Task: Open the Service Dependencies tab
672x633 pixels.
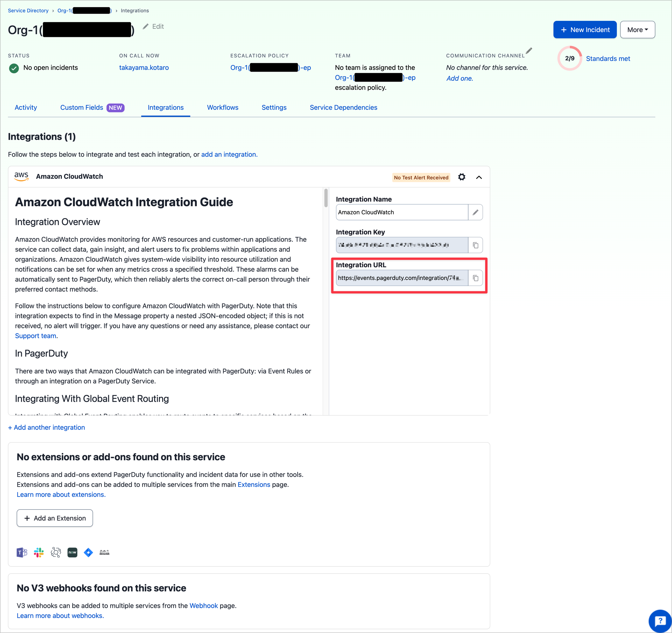Action: click(343, 108)
